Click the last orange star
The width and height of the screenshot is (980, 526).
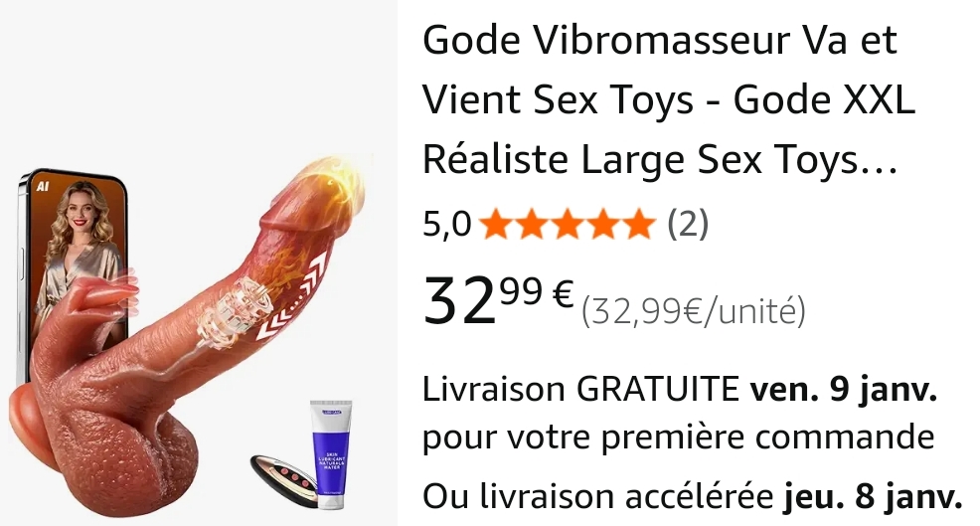[639, 224]
